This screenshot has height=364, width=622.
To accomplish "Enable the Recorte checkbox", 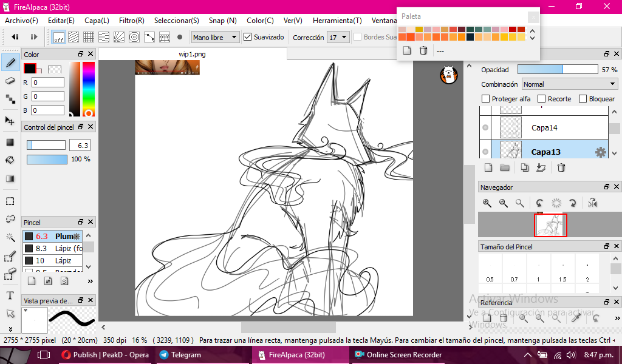I will 541,99.
